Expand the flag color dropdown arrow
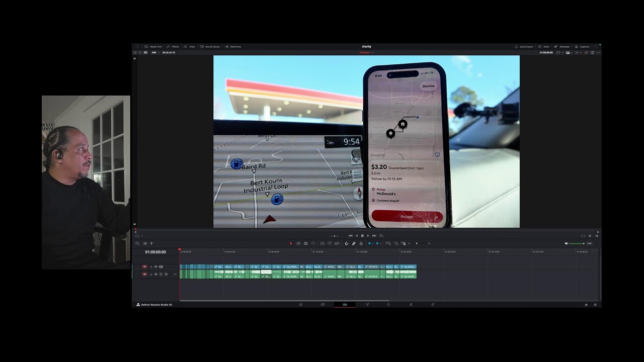 click(x=373, y=243)
